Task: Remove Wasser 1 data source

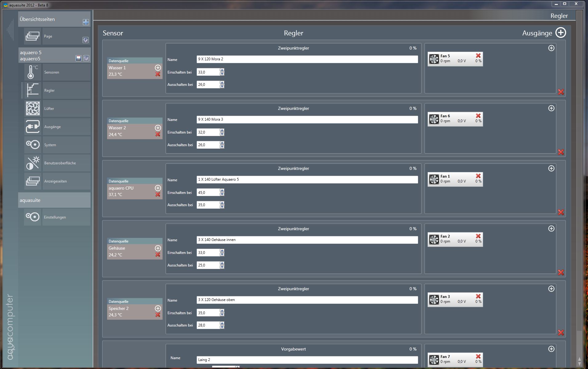Action: coord(158,74)
